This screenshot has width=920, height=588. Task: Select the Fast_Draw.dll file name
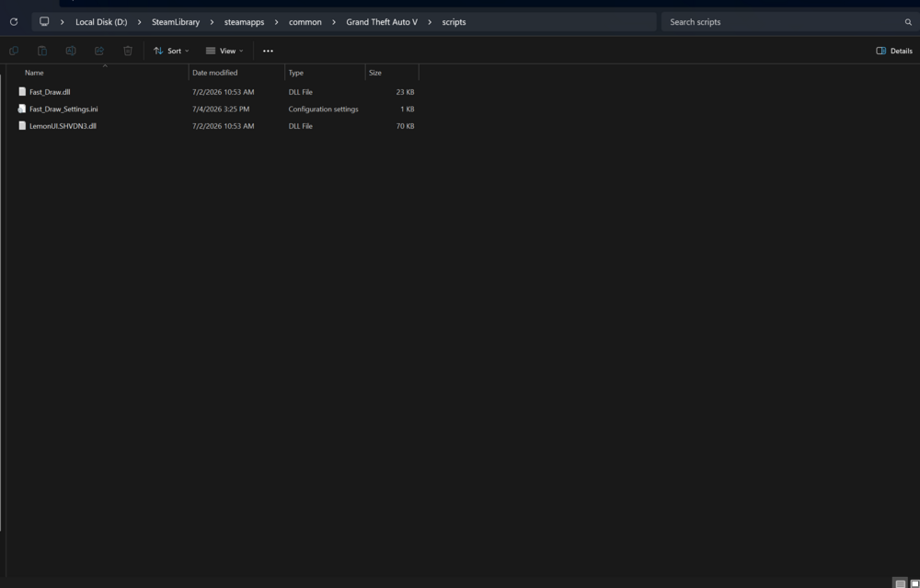coord(50,92)
